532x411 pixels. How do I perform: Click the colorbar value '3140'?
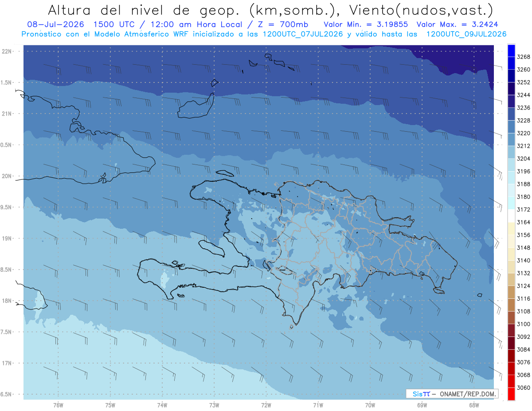pyautogui.click(x=524, y=260)
